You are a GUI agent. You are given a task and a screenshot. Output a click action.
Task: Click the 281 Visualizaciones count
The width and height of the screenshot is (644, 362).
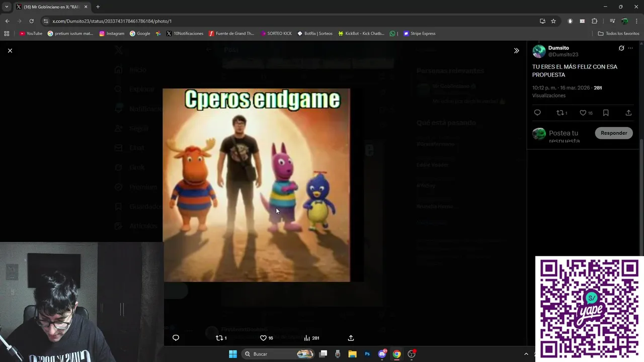[598, 87]
